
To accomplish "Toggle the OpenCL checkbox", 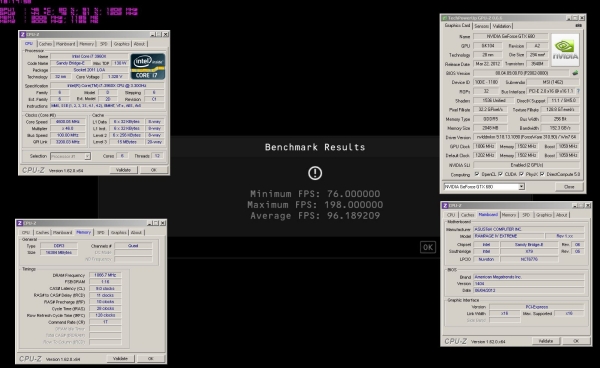I will click(477, 174).
